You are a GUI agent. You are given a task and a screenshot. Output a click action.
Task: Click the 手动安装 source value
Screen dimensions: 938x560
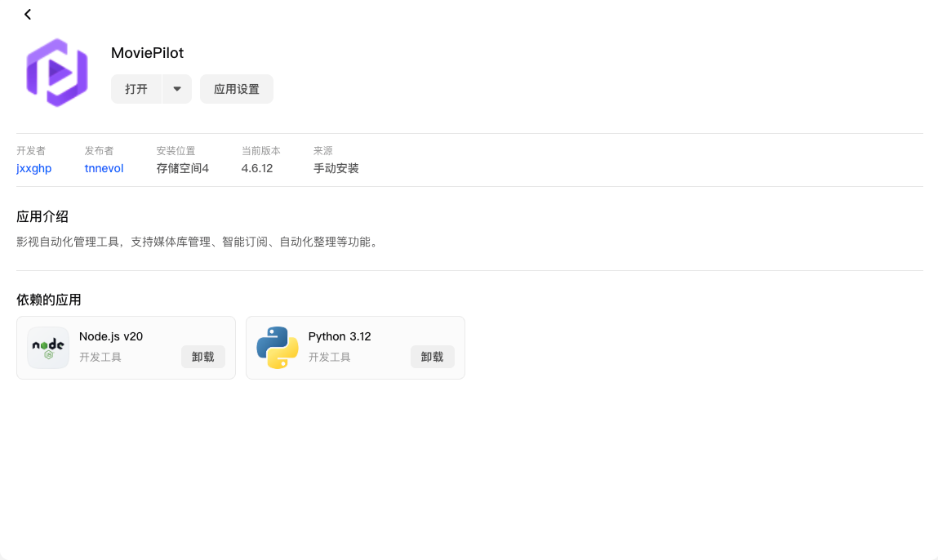(x=336, y=168)
